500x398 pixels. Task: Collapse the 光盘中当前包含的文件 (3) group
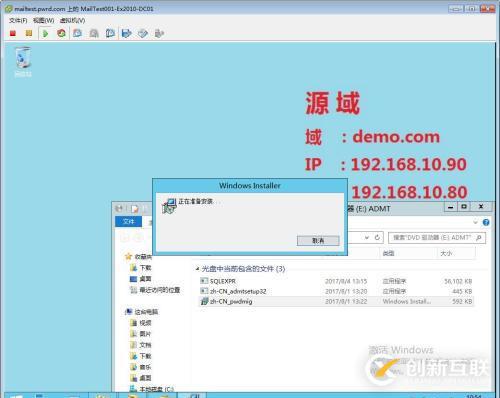tap(197, 269)
